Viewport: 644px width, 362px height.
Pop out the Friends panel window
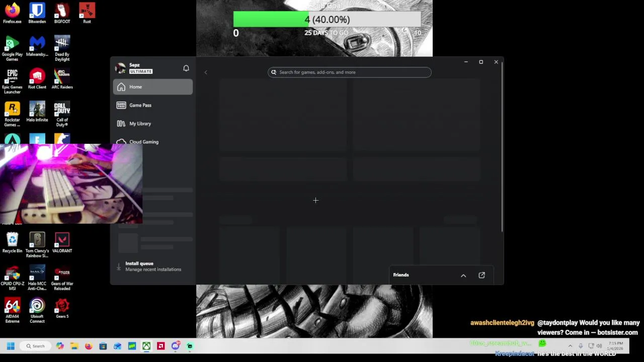[481, 275]
